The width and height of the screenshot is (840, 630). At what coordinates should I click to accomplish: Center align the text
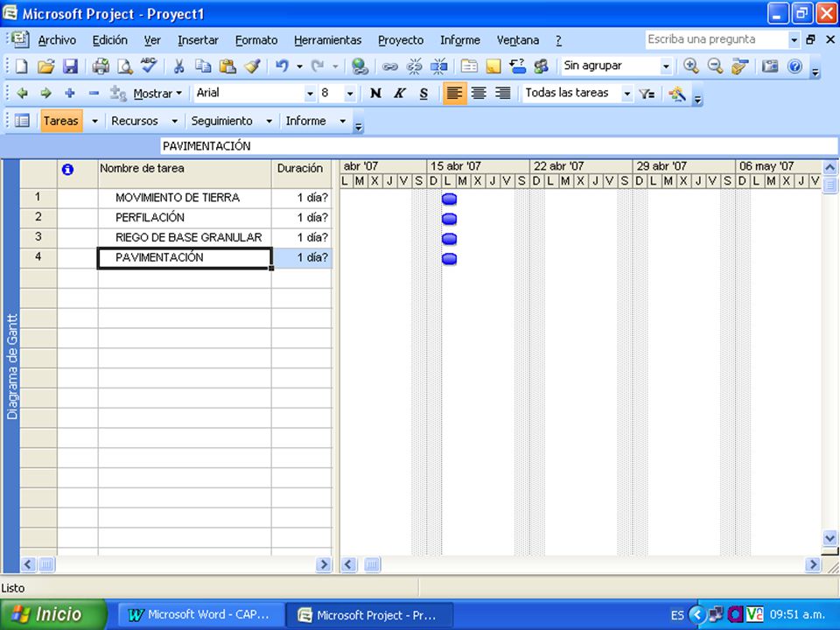point(479,94)
